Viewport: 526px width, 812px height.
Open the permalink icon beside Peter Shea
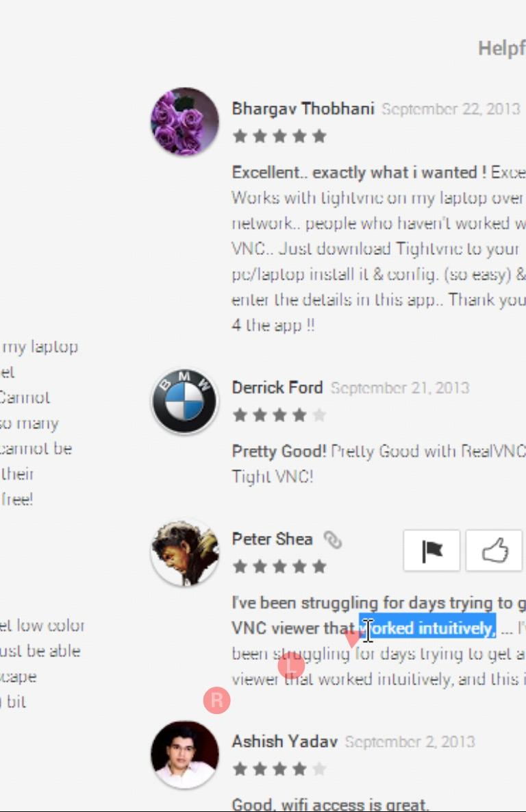(x=332, y=539)
